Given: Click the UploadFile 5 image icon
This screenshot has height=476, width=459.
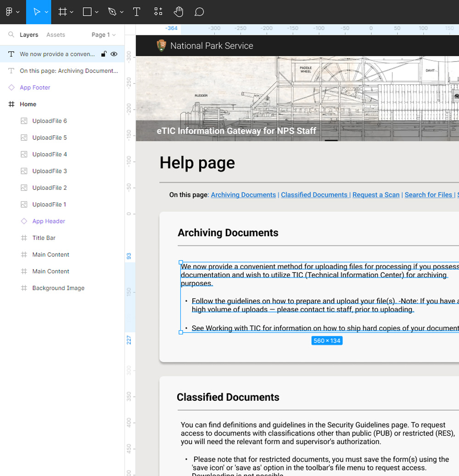Looking at the screenshot, I should [24, 138].
